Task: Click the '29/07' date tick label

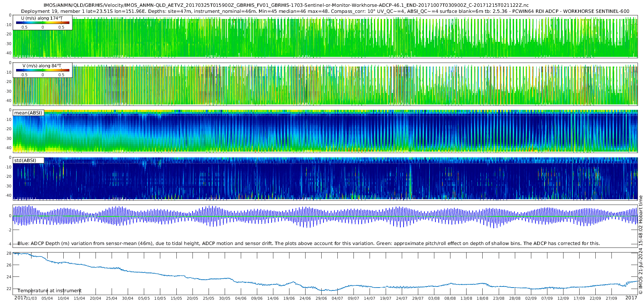Action: pos(418,298)
